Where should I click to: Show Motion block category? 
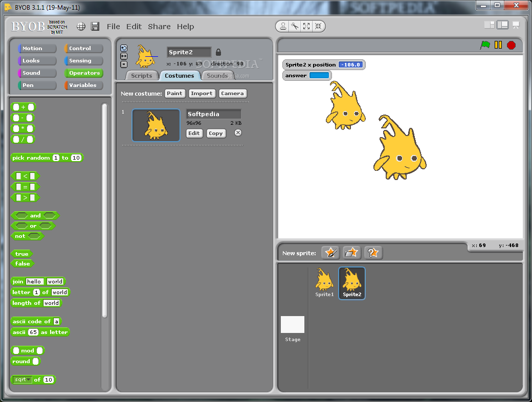37,48
